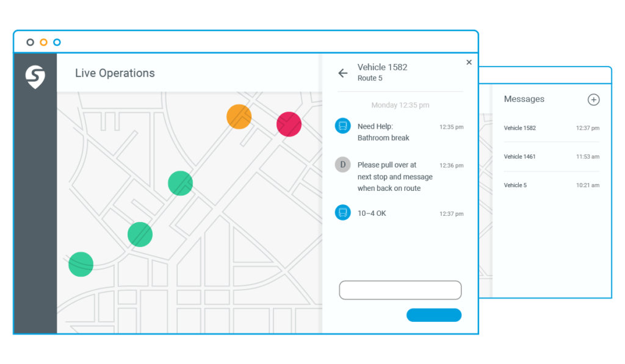Click the bottom-left green vehicle marker
This screenshot has width=625, height=364.
click(x=80, y=263)
